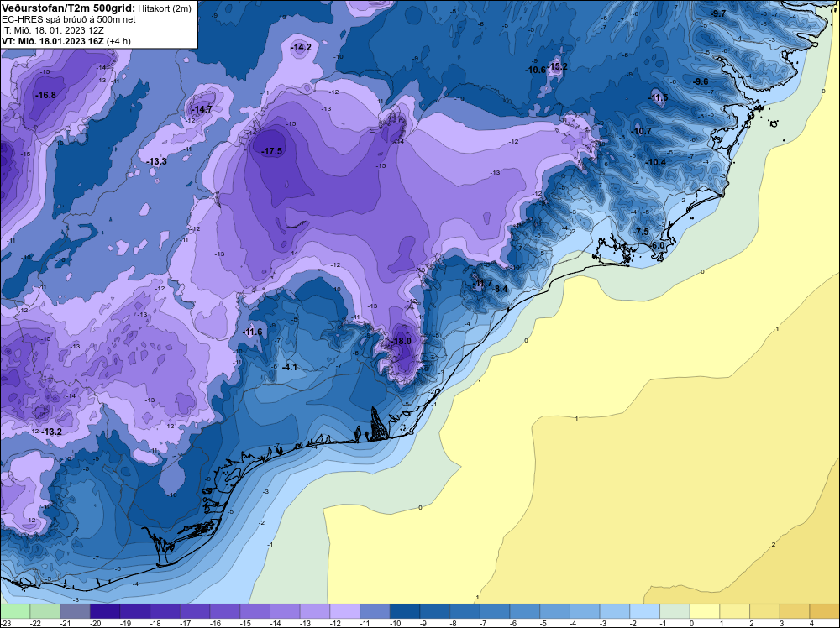Select the legend swatch between -4 and -3
The height and width of the screenshot is (628, 840).
(x=585, y=611)
